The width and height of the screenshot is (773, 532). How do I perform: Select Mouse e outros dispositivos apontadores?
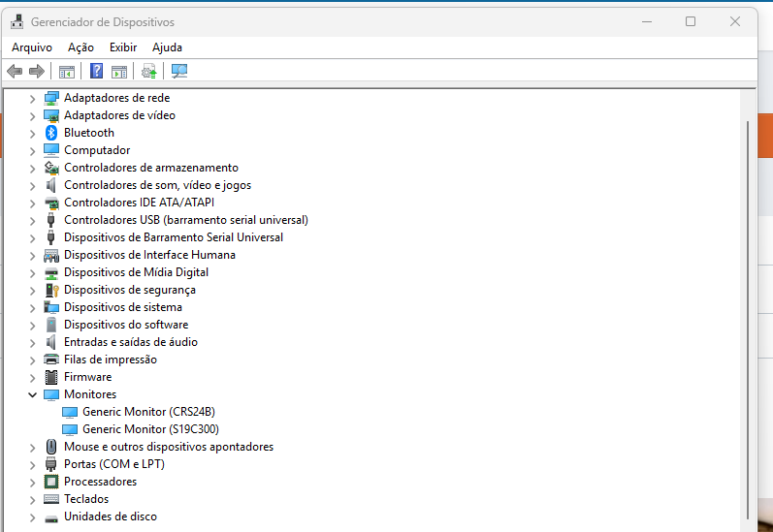[x=169, y=447]
